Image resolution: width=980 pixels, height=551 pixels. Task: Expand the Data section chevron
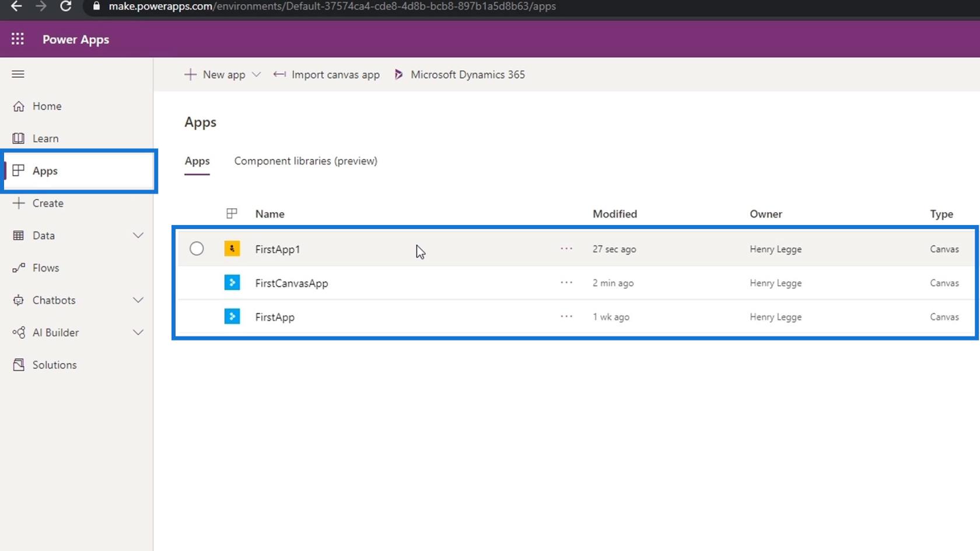[138, 236]
